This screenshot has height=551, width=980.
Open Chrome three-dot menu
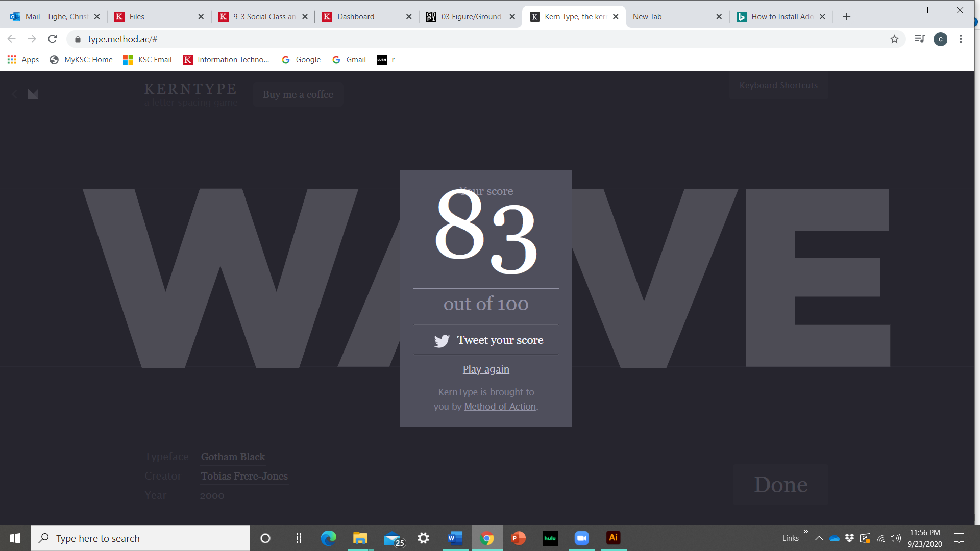click(961, 39)
